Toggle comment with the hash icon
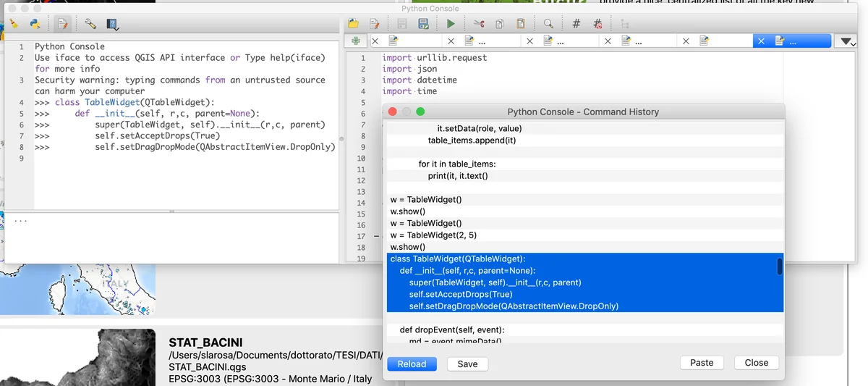This screenshot has width=868, height=386. (x=576, y=24)
